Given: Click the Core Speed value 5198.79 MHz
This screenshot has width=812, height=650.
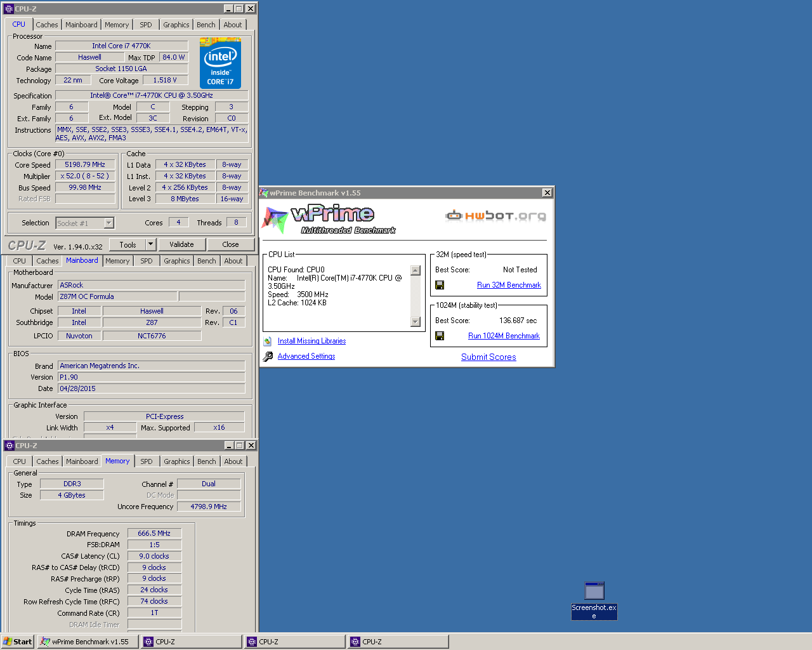Looking at the screenshot, I should [x=85, y=164].
